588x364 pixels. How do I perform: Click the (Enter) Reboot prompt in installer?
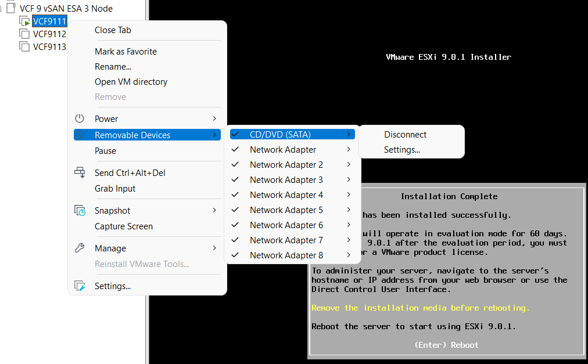(x=446, y=345)
